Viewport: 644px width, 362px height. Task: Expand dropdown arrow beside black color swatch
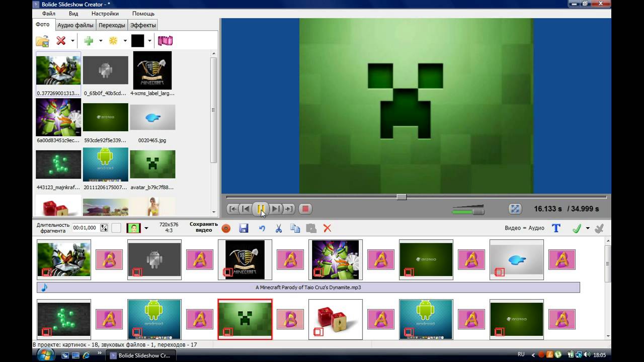coord(149,41)
